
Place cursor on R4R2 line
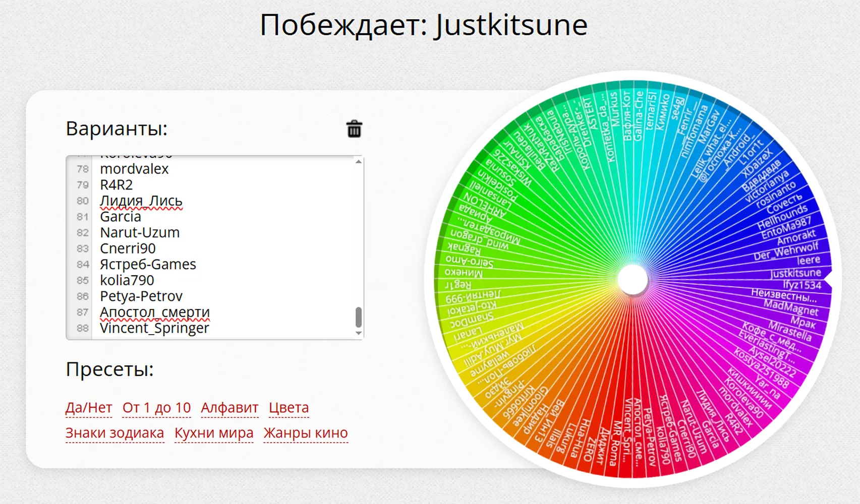click(116, 185)
